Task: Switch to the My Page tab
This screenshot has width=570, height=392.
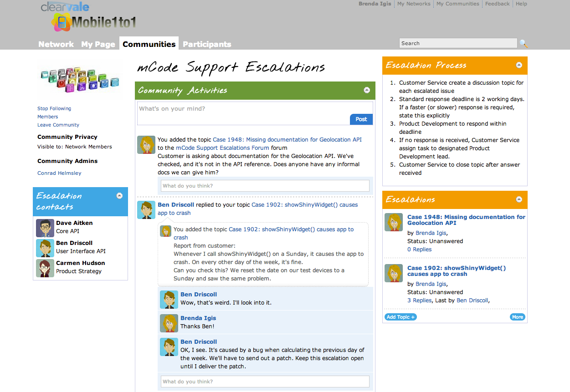Action: 98,44
